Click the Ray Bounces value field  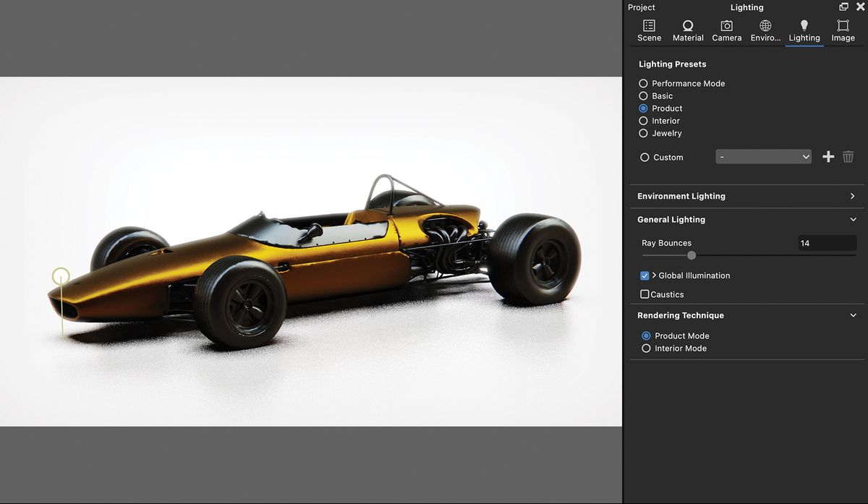tap(827, 243)
